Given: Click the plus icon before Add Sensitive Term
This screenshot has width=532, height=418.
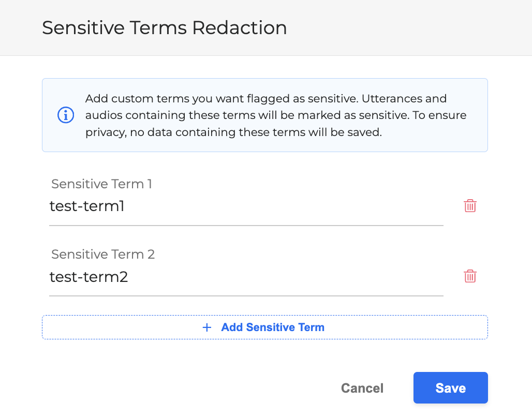Looking at the screenshot, I should [x=207, y=327].
